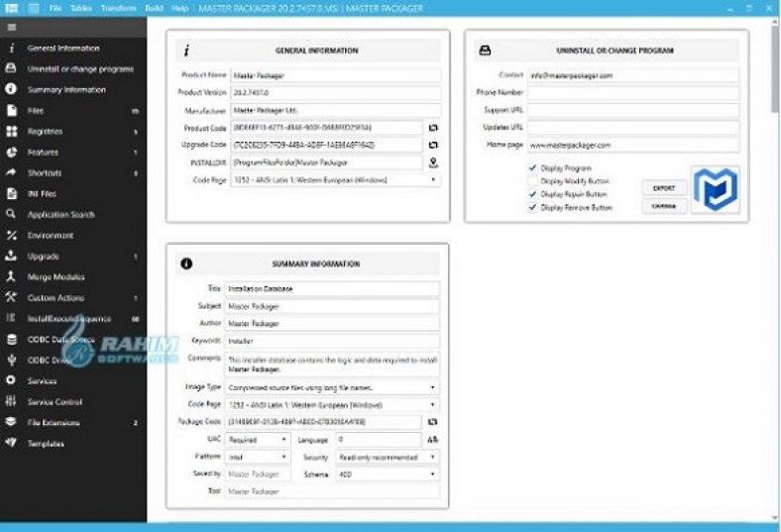The height and width of the screenshot is (532, 781).
Task: Click the Export icon button
Action: pyautogui.click(x=664, y=188)
